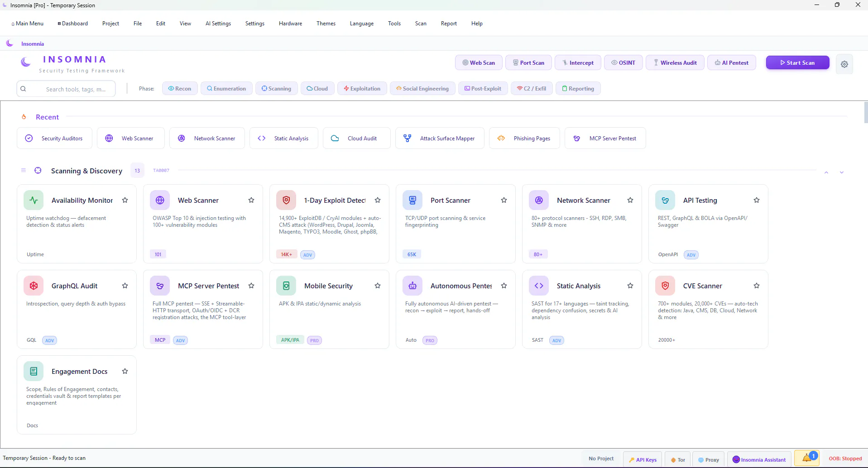Select the Reporting phase filter
This screenshot has width=868, height=468.
[578, 89]
